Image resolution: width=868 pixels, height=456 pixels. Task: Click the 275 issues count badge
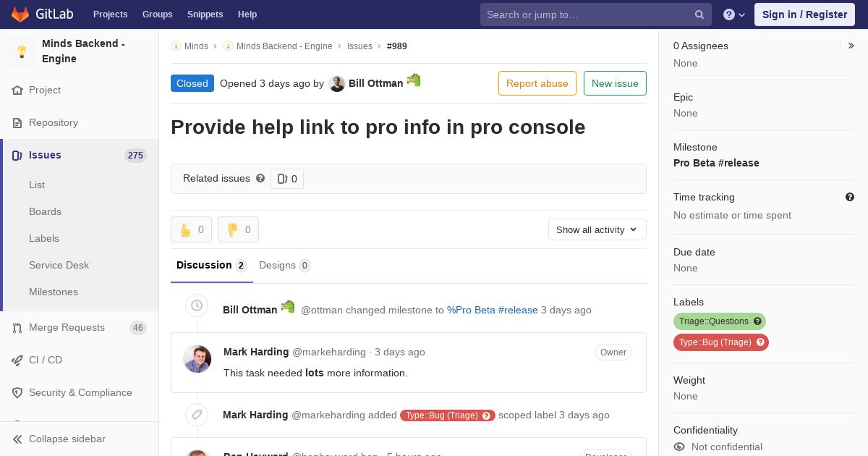[135, 156]
